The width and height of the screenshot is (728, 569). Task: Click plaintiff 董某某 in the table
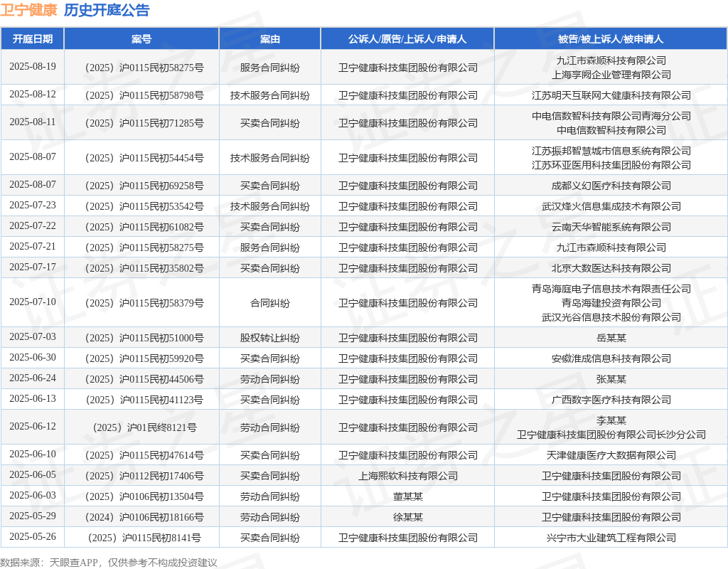[x=407, y=496]
